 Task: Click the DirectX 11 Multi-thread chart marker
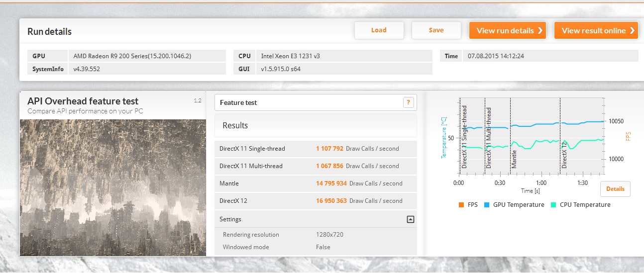tap(485, 136)
